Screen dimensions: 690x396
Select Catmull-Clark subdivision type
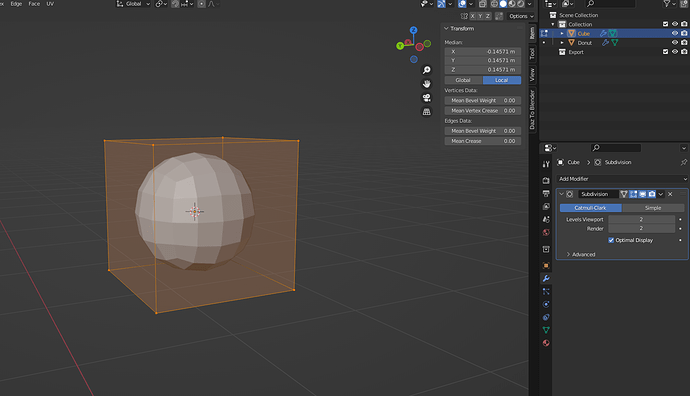(x=591, y=208)
